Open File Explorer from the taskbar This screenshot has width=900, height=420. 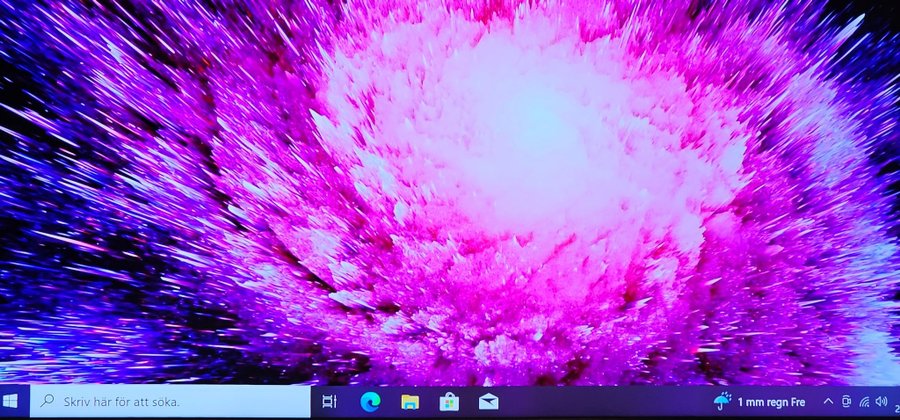[410, 402]
